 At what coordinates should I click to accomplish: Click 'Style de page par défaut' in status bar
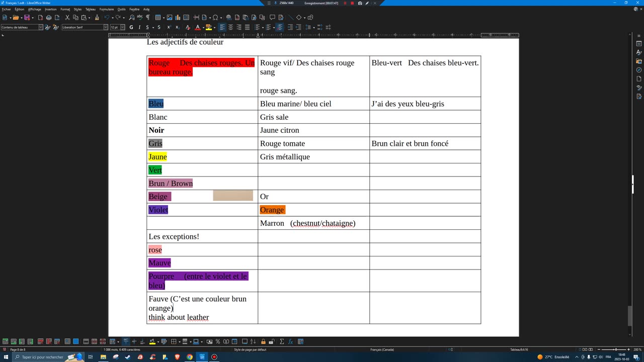(250, 349)
